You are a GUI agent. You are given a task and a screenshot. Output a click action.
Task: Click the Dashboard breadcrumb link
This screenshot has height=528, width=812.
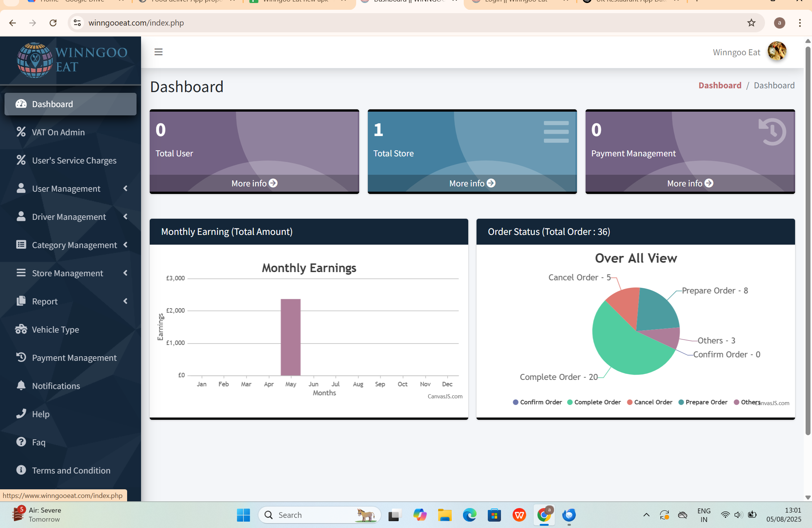(719, 85)
